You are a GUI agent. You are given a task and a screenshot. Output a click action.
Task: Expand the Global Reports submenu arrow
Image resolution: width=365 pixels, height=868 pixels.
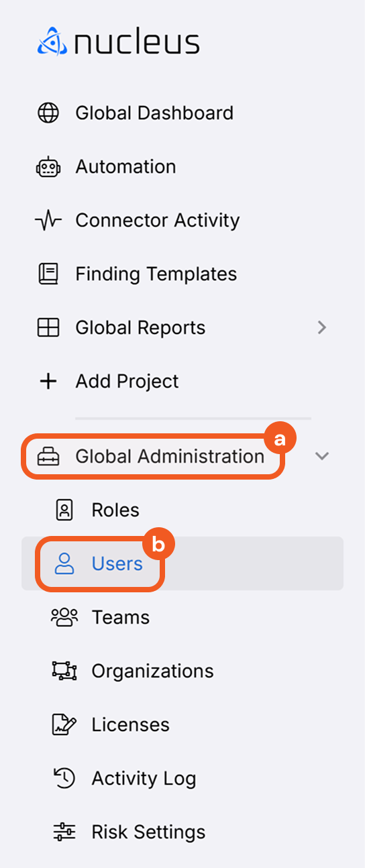(322, 327)
